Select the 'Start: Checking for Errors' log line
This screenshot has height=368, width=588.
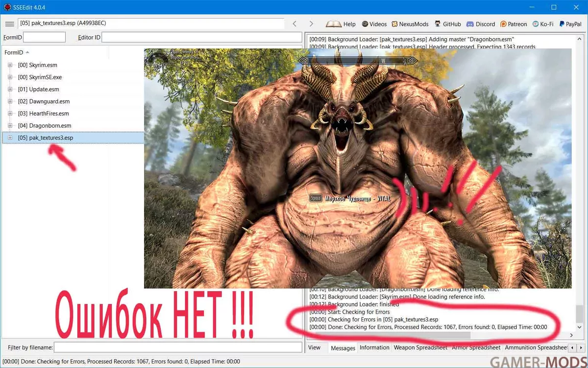click(x=349, y=312)
